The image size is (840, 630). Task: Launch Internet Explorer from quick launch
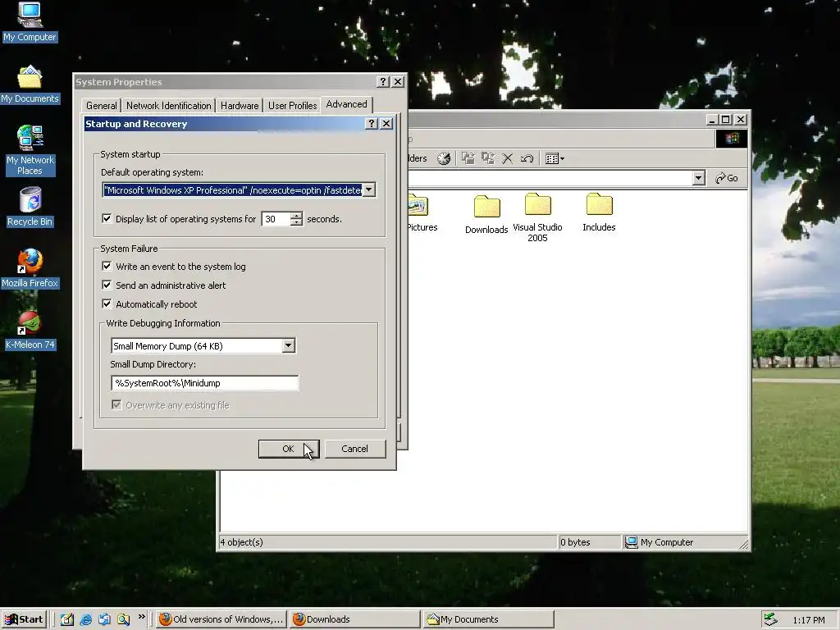click(x=85, y=619)
